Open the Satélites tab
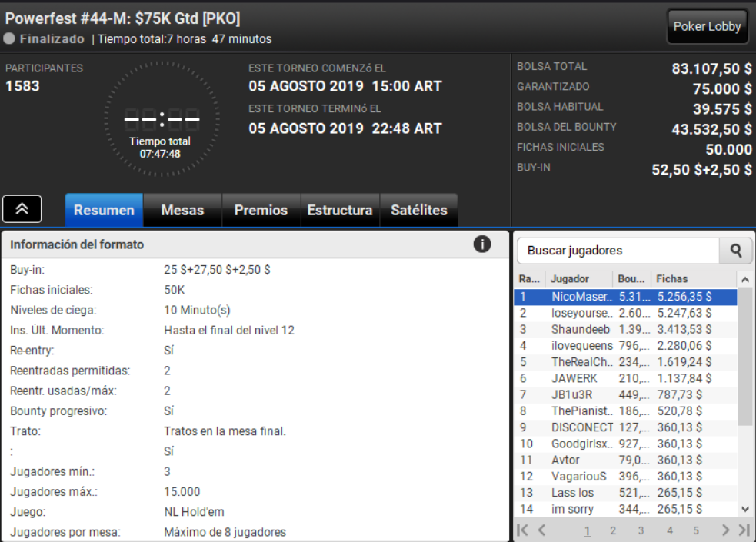756x542 pixels. [x=419, y=210]
